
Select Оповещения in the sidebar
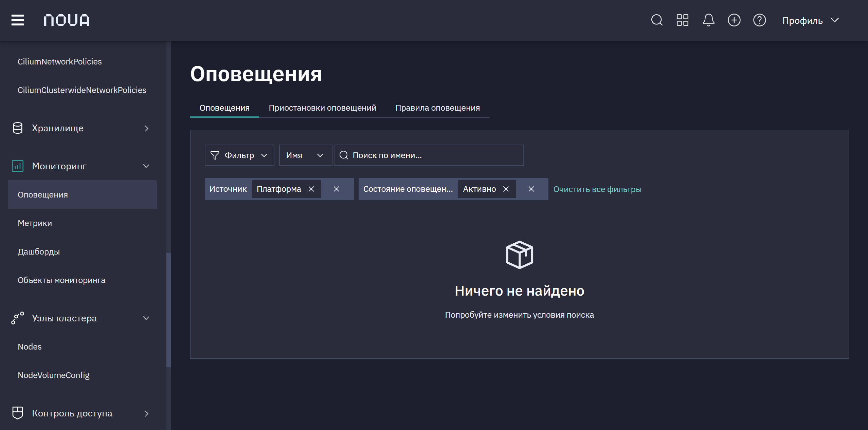coord(83,194)
